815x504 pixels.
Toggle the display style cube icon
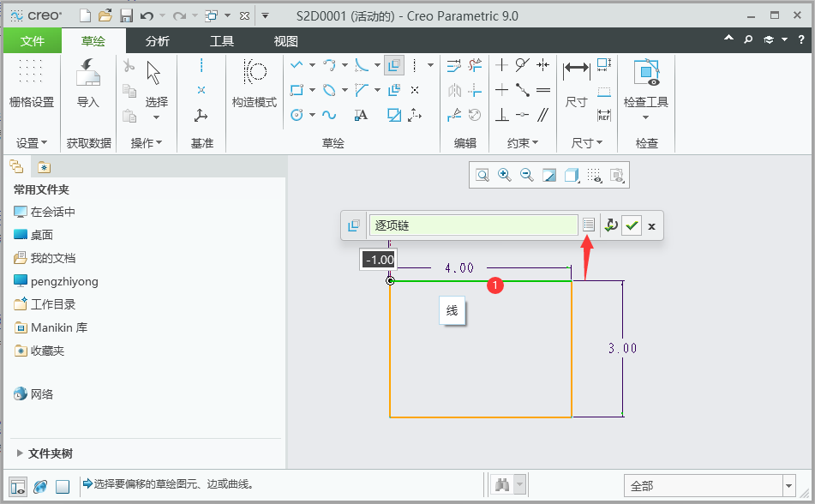(x=572, y=175)
